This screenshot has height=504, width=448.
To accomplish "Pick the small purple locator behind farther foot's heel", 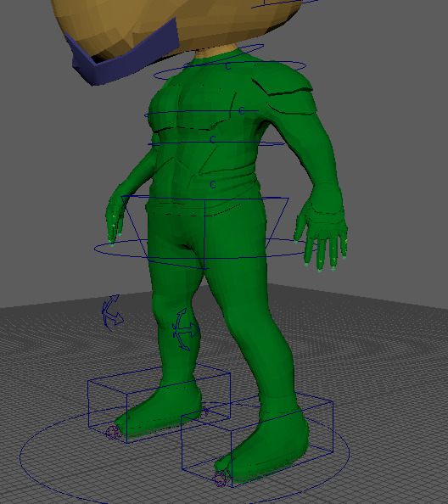I will click(204, 411).
